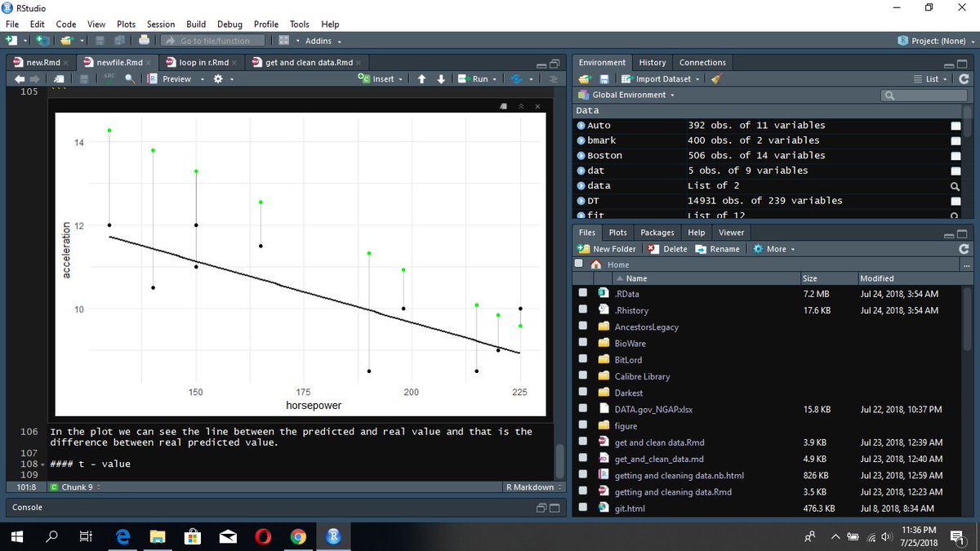This screenshot has height=551, width=980.
Task: Open the Session menu
Action: point(161,24)
